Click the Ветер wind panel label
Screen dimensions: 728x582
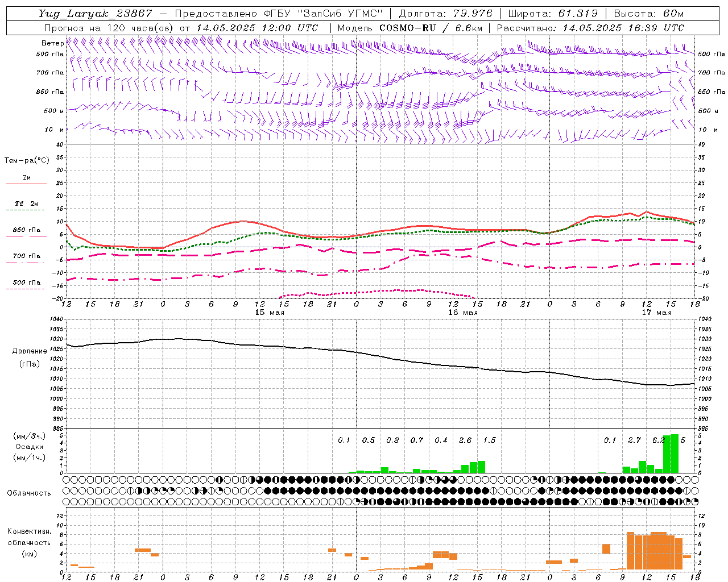pyautogui.click(x=52, y=43)
